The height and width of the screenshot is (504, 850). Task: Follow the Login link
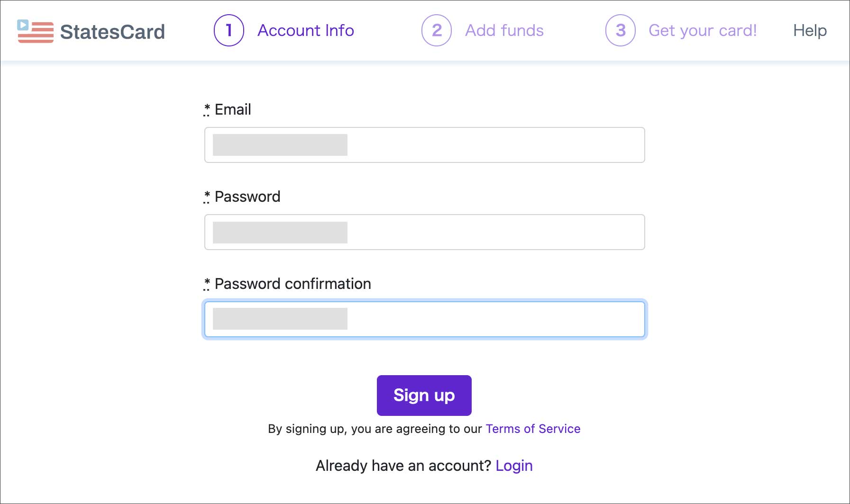pos(514,466)
